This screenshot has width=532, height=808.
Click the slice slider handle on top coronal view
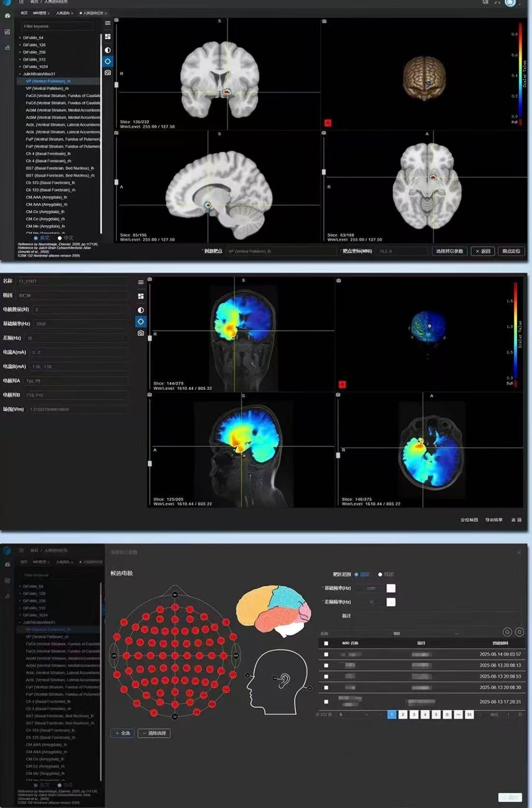pos(116,85)
